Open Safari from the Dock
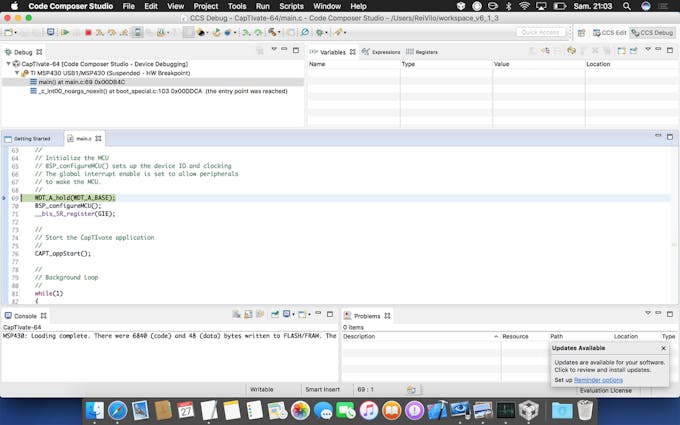680x425 pixels. [117, 410]
